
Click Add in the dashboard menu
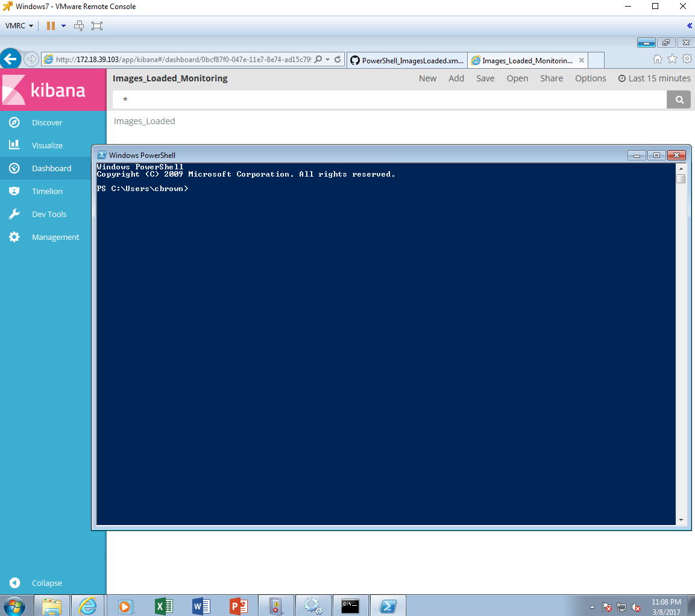(x=456, y=78)
